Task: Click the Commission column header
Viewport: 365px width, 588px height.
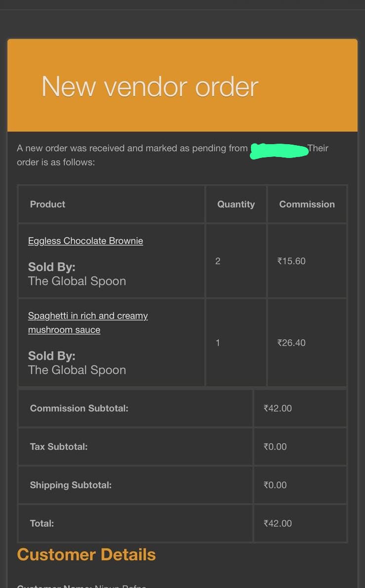Action: [x=307, y=204]
